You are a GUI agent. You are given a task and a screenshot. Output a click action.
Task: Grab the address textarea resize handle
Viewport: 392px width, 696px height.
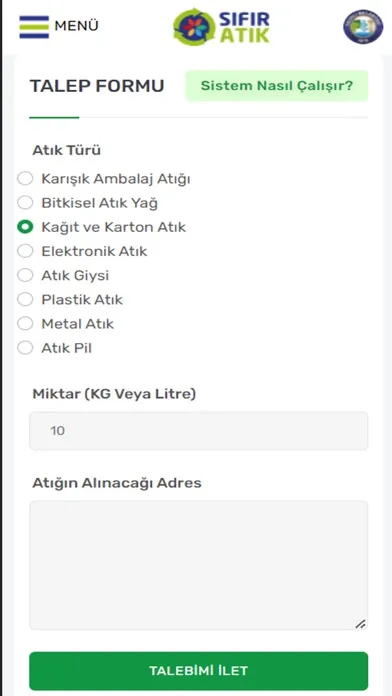point(361,624)
